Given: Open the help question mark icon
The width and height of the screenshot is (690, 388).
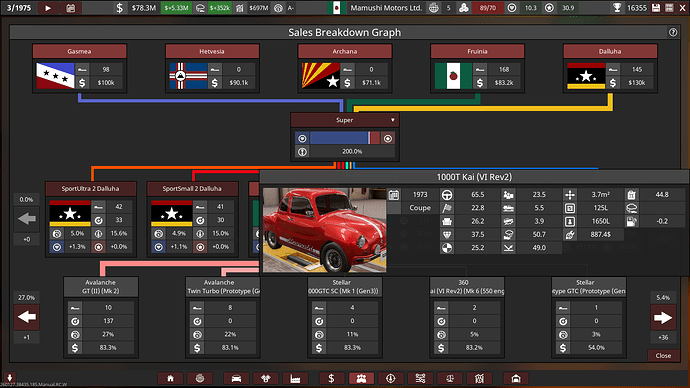Looking at the screenshot, I should [x=673, y=32].
